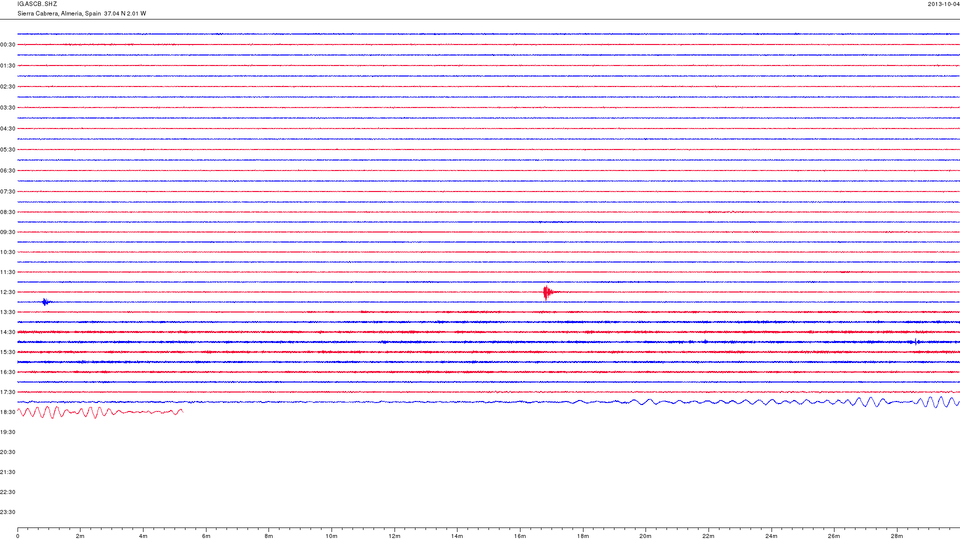Select the 16:30 time label

(8, 372)
